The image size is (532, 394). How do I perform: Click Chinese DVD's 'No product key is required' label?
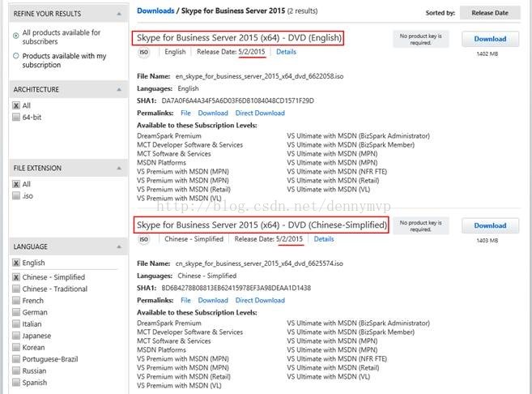tap(421, 226)
